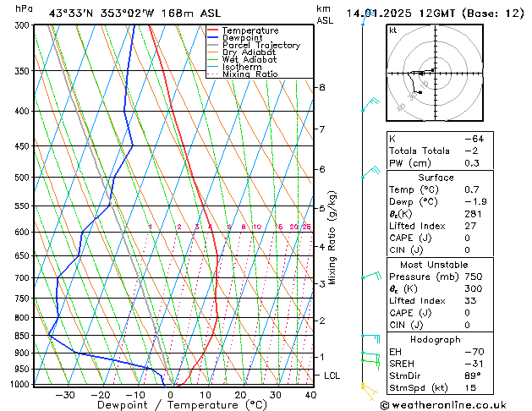Click the Most Unstable Lifted Index value 33
532x411 pixels.
click(470, 301)
